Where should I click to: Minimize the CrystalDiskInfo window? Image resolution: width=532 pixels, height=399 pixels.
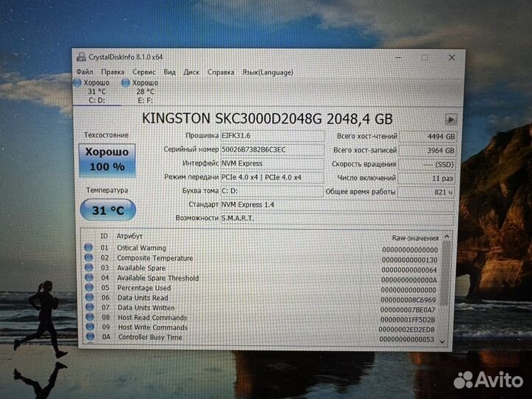point(398,58)
